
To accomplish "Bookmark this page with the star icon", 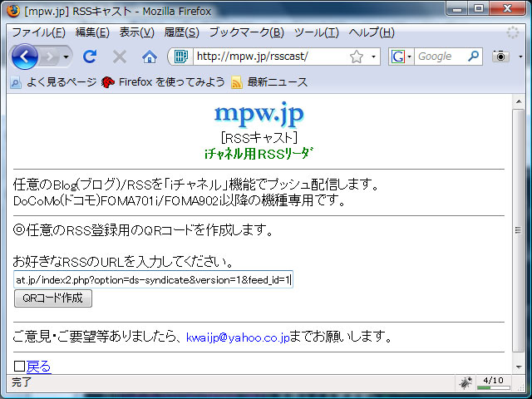I will (x=357, y=57).
